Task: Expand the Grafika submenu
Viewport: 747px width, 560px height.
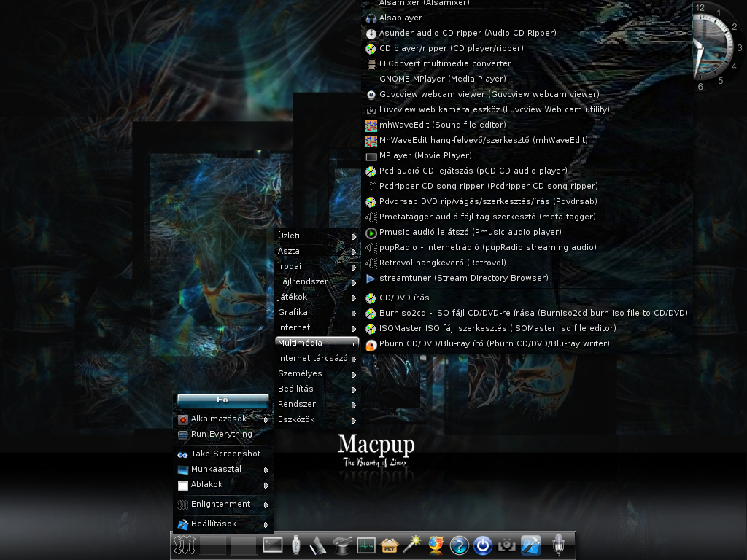Action: coord(317,312)
